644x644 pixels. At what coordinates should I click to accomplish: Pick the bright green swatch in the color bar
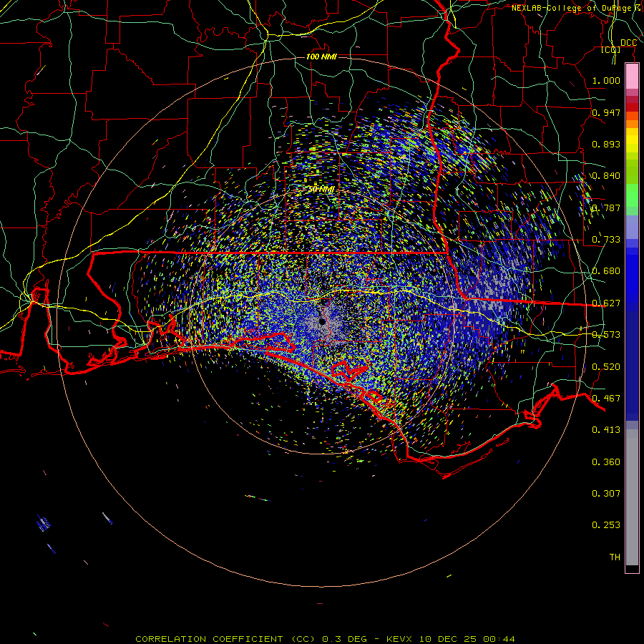[x=632, y=195]
